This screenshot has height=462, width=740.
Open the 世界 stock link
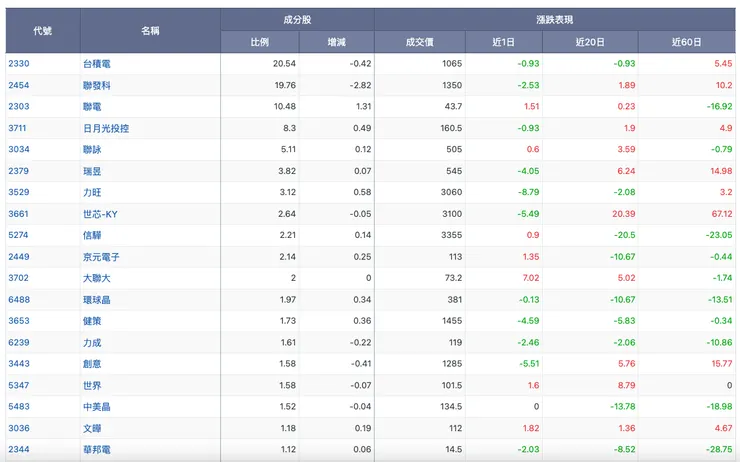(92, 386)
